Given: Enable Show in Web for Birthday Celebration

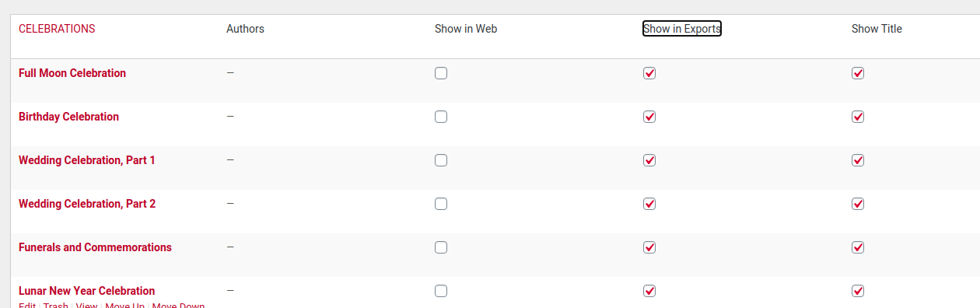Looking at the screenshot, I should 441,117.
